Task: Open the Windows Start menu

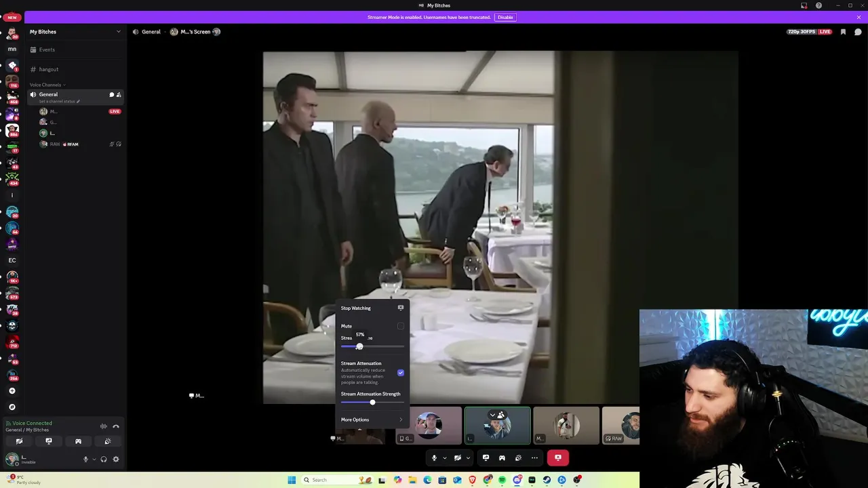Action: (x=292, y=480)
